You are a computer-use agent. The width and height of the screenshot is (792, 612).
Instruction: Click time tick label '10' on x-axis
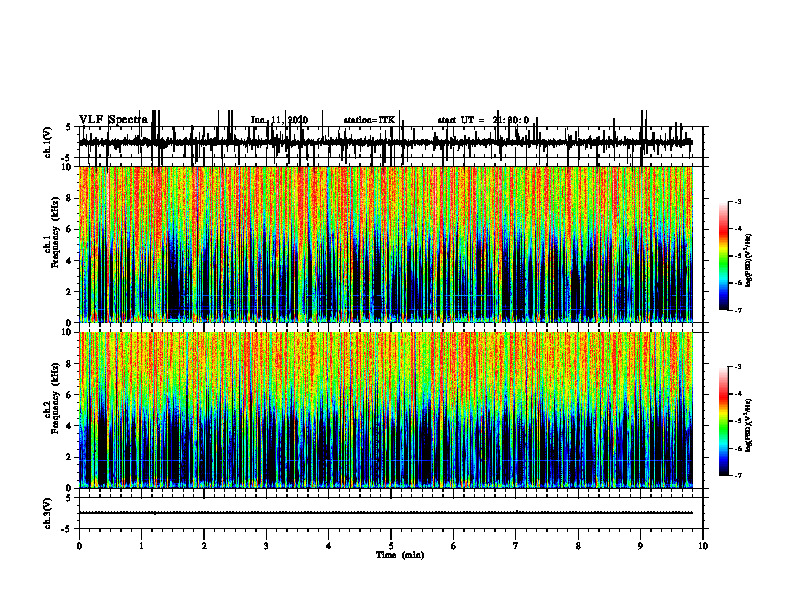(x=703, y=546)
